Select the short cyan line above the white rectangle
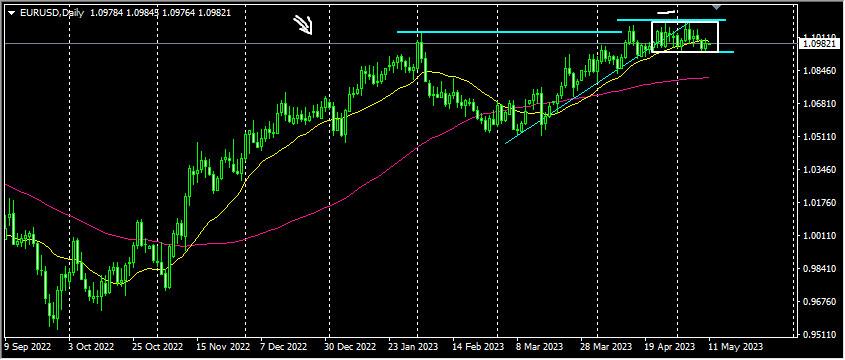This screenshot has height=360, width=845. point(671,20)
